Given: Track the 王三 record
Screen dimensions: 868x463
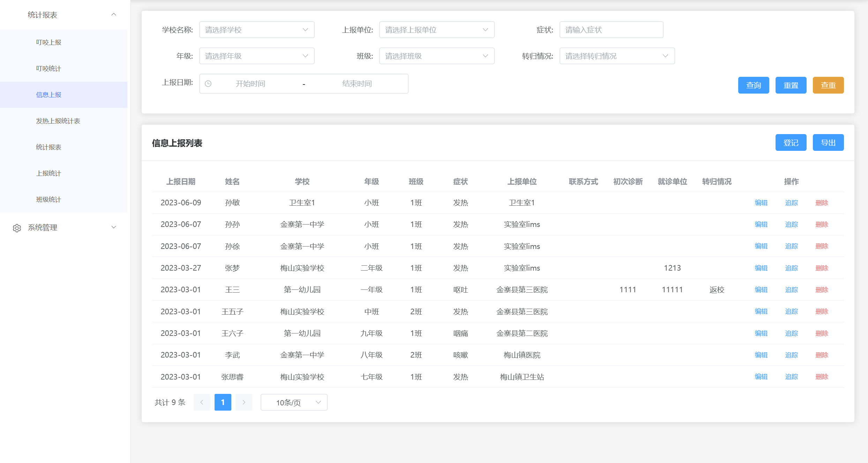Looking at the screenshot, I should 791,290.
